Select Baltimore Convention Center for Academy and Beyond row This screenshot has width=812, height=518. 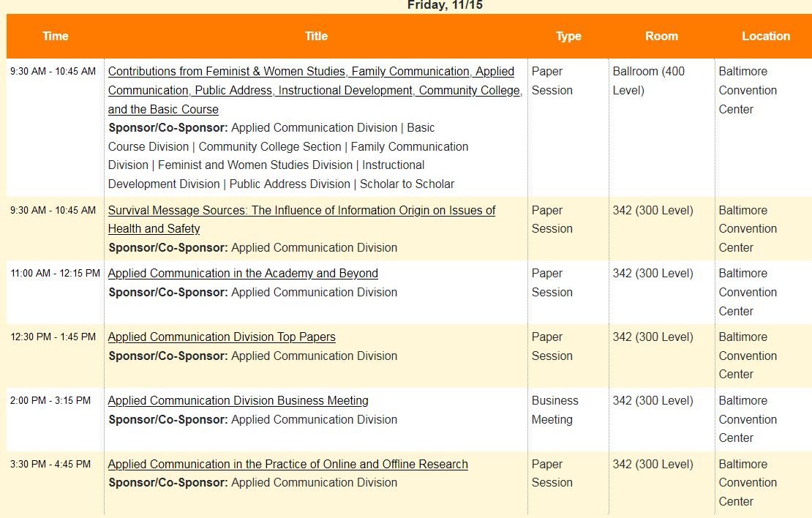pyautogui.click(x=748, y=292)
